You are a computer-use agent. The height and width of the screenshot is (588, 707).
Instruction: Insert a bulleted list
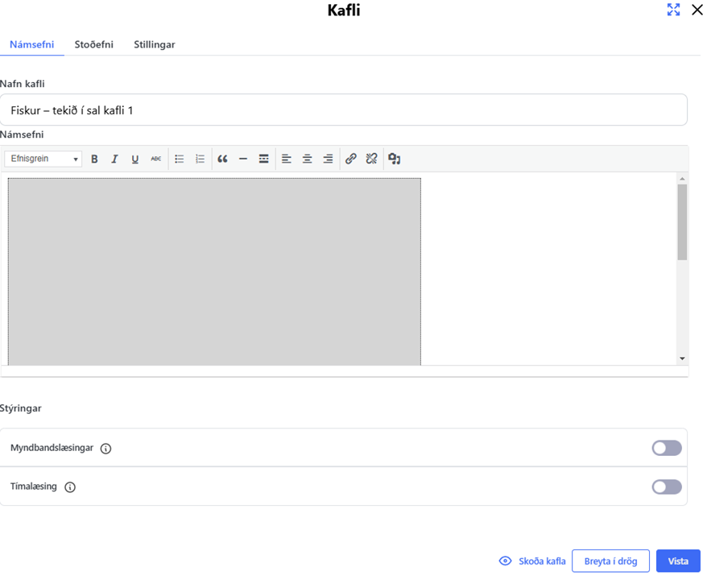tap(180, 159)
